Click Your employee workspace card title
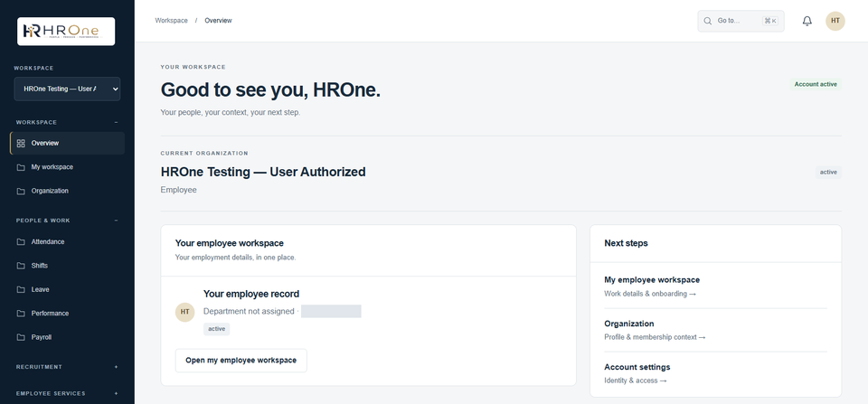 tap(229, 243)
